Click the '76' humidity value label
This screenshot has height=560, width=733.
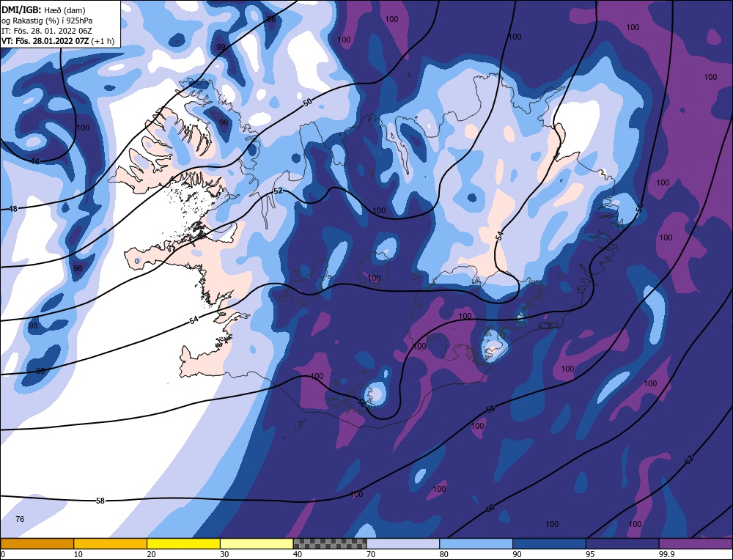coord(20,519)
